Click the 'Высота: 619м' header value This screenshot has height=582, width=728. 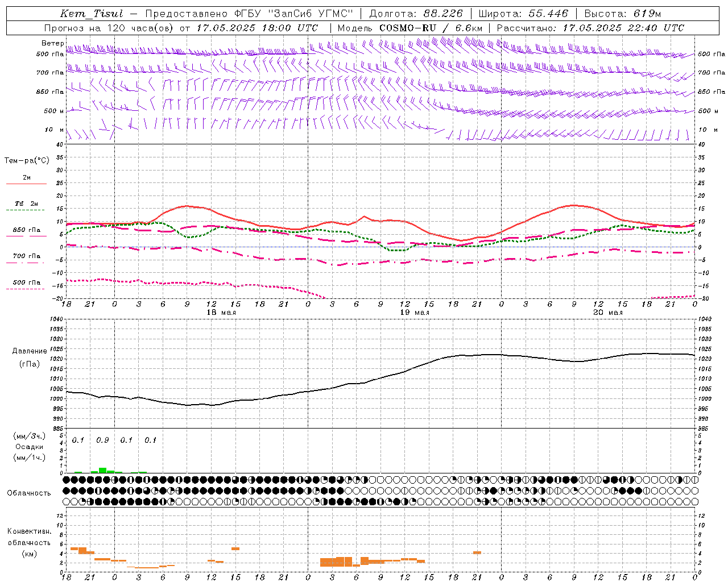(623, 14)
